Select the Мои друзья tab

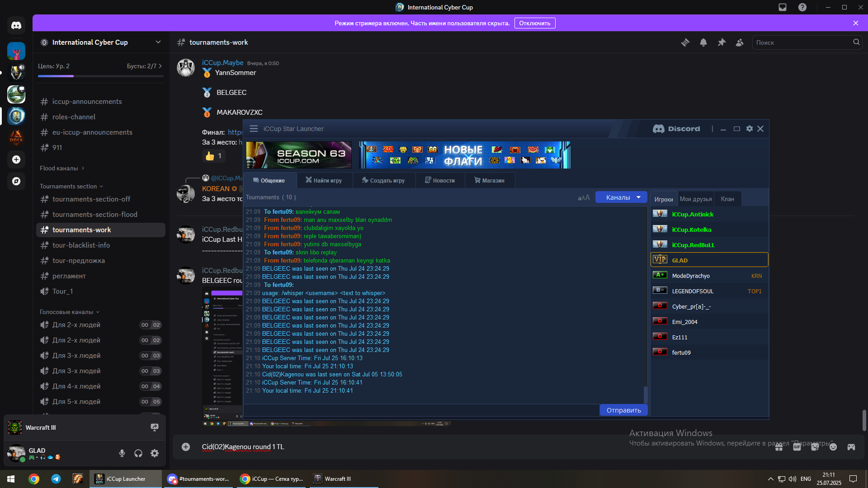click(696, 199)
